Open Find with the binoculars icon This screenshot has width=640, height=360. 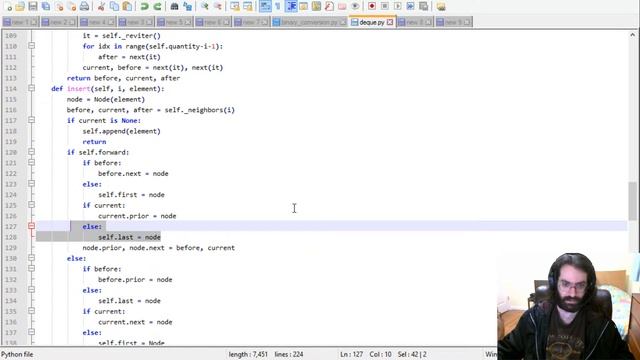point(174,6)
